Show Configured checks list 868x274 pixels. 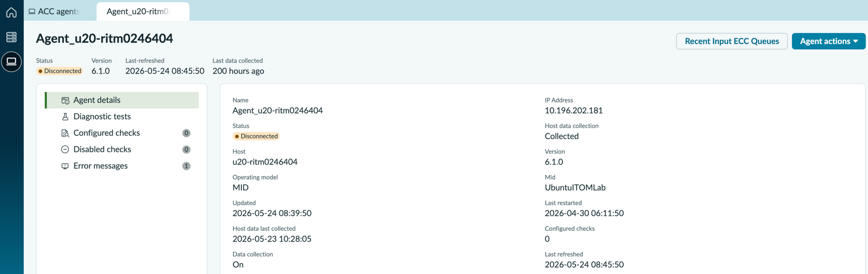[122, 133]
